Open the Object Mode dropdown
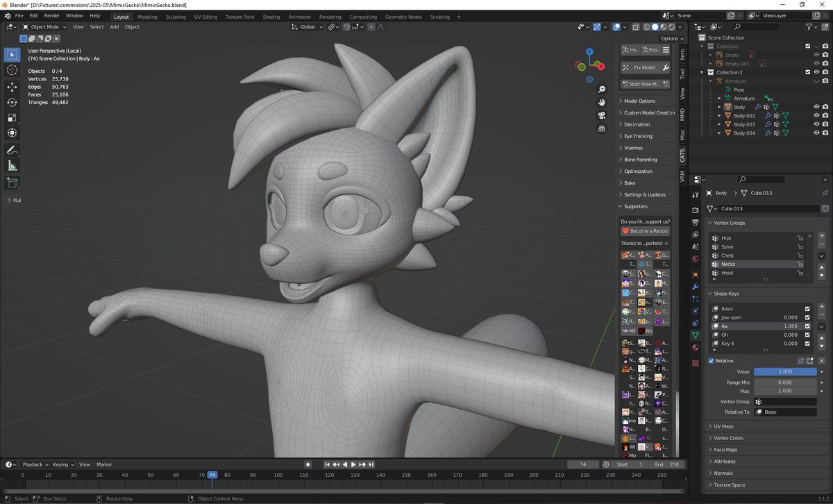 click(x=44, y=26)
